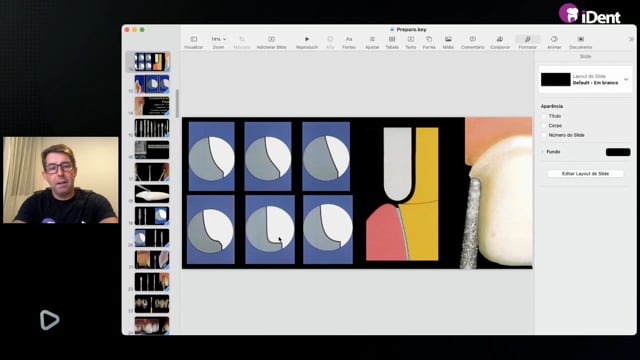The image size is (640, 360).
Task: Click the Adicionar Slide button
Action: 271,42
